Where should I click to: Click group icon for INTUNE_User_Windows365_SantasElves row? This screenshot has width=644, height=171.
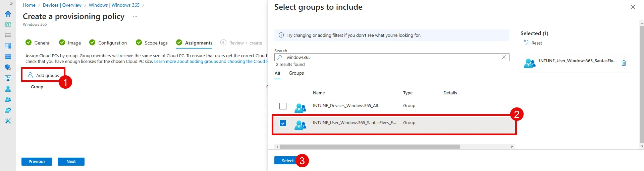click(x=300, y=125)
